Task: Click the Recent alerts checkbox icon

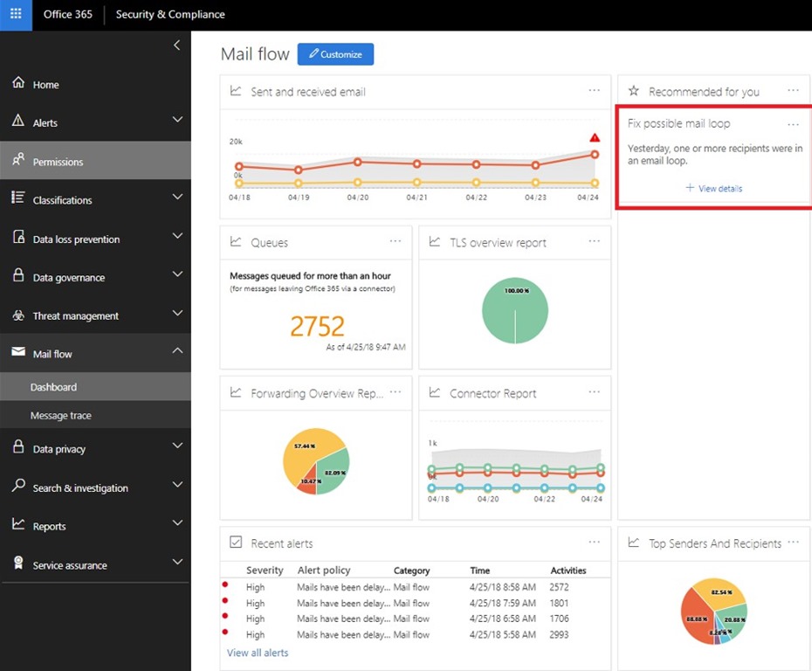Action: click(x=236, y=542)
